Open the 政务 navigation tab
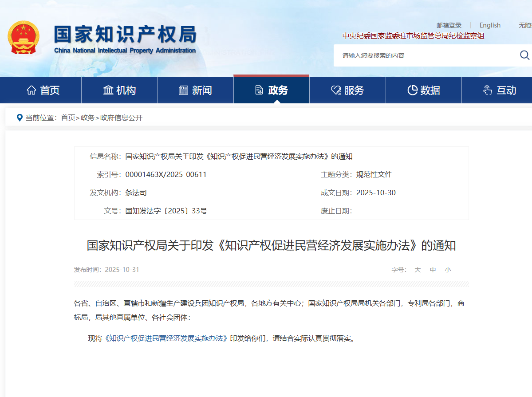The height and width of the screenshot is (397, 532). (x=271, y=90)
